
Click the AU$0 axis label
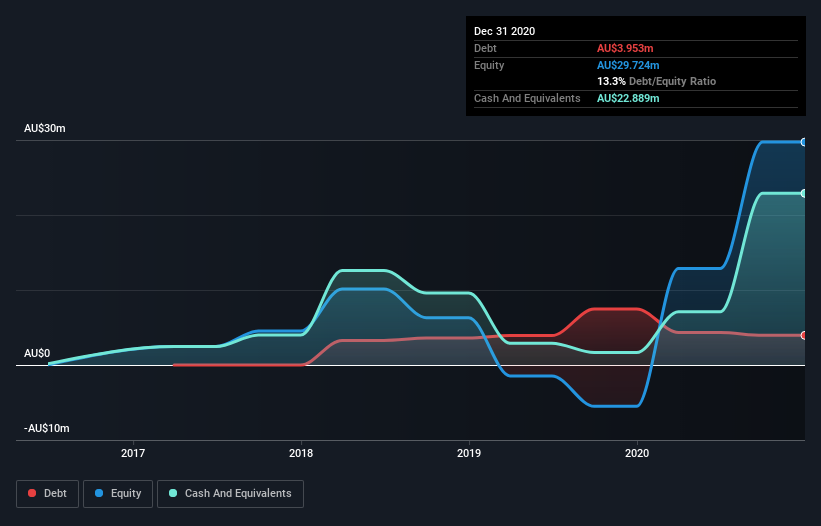coord(37,353)
